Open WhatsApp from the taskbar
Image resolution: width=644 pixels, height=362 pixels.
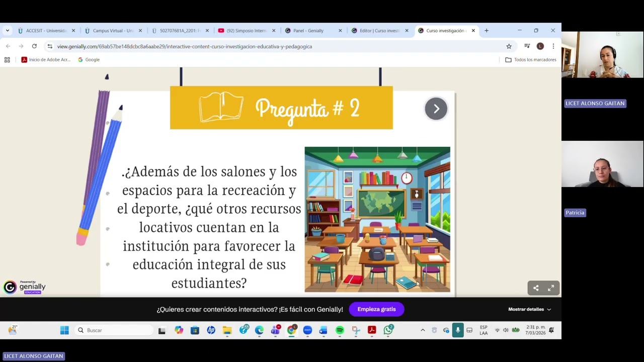coord(388,330)
